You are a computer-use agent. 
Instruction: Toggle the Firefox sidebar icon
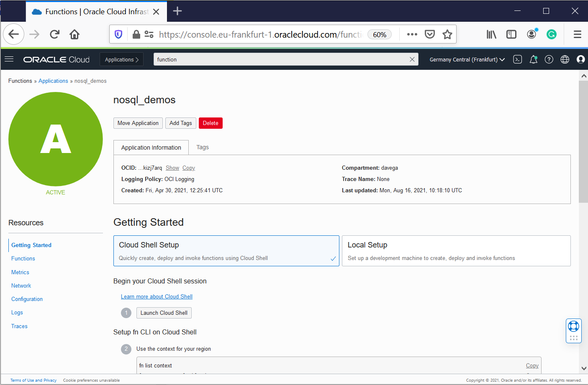[511, 34]
